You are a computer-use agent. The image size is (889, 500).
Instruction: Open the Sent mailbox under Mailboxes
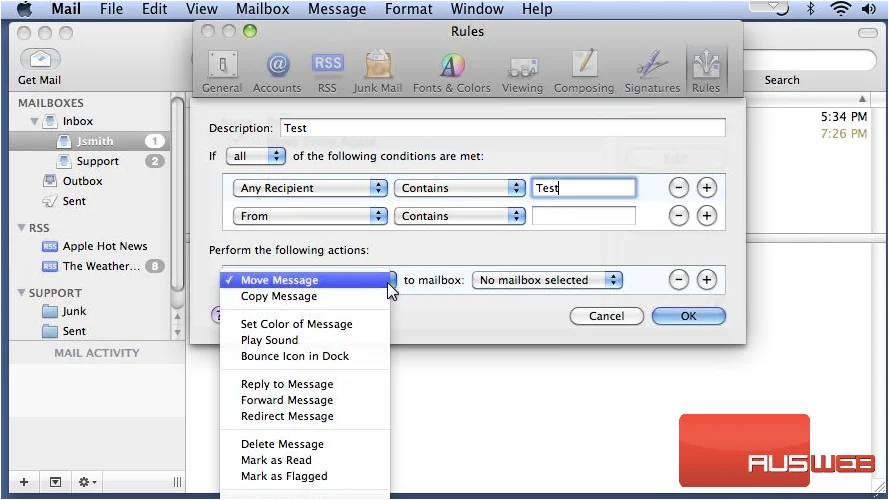74,201
